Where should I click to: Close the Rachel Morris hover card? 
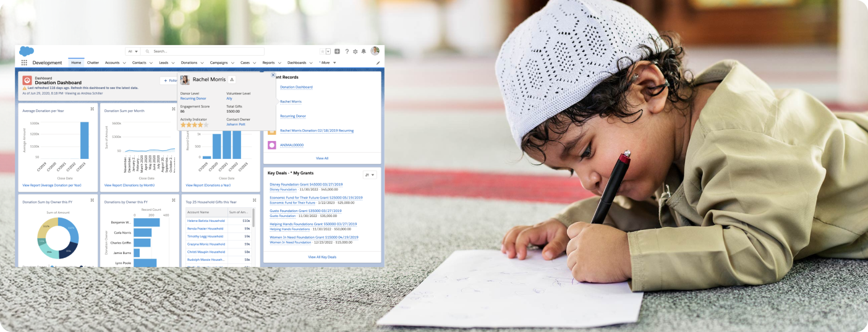tap(273, 75)
